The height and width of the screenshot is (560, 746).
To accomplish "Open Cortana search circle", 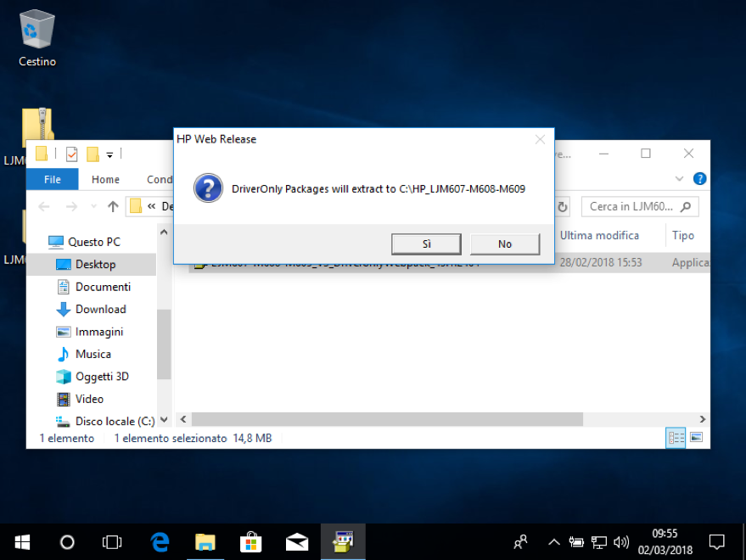I will pos(67,542).
